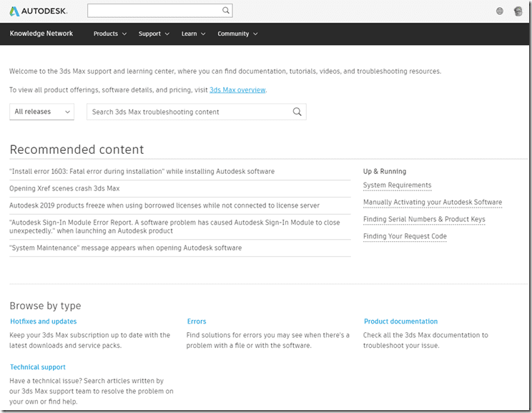Viewport: 532px width, 413px height.
Task: Click the troubleshooting search magnifier icon
Action: [x=297, y=112]
